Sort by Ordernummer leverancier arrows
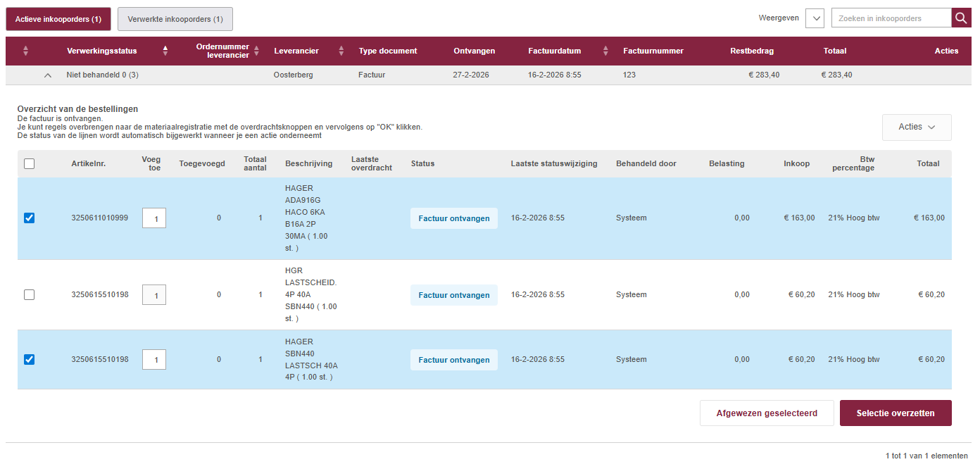980x469 pixels. click(x=257, y=51)
